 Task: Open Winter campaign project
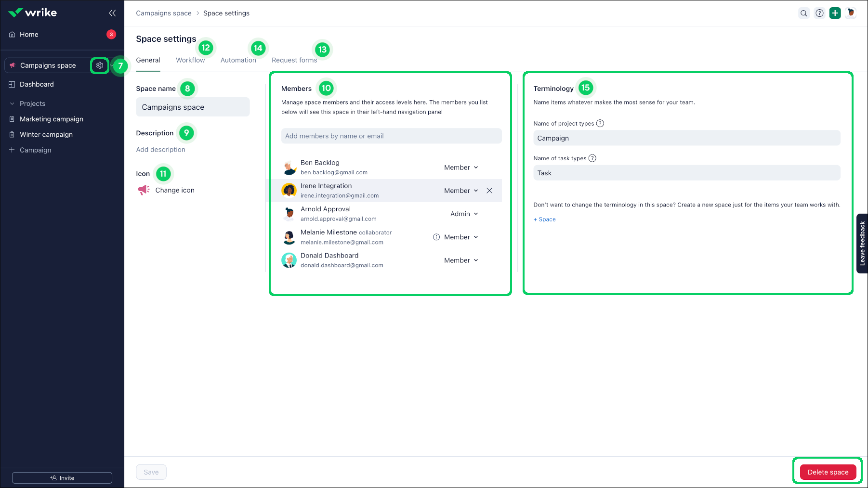46,135
